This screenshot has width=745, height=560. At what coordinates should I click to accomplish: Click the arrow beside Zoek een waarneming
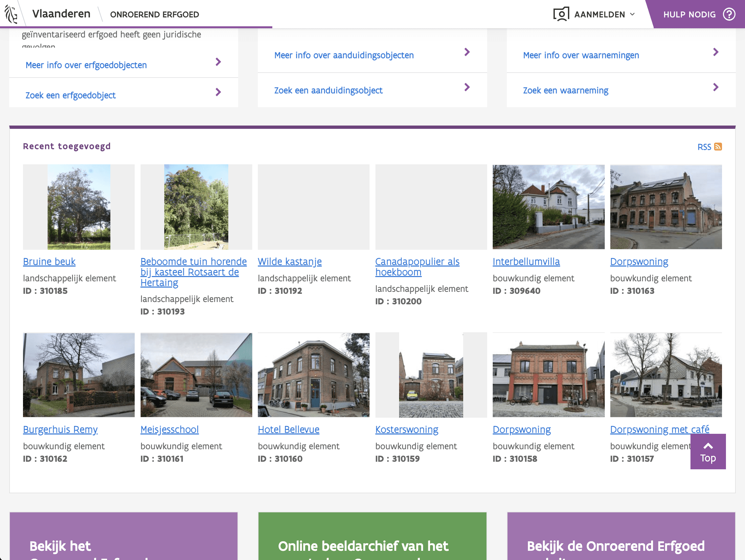pos(716,87)
